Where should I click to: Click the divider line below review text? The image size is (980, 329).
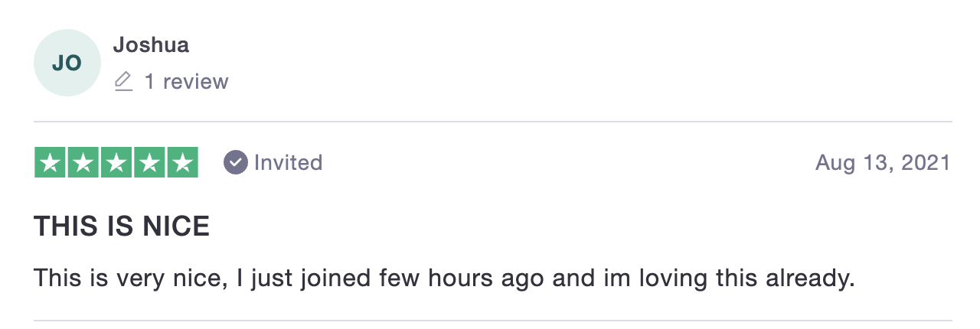coord(493,320)
